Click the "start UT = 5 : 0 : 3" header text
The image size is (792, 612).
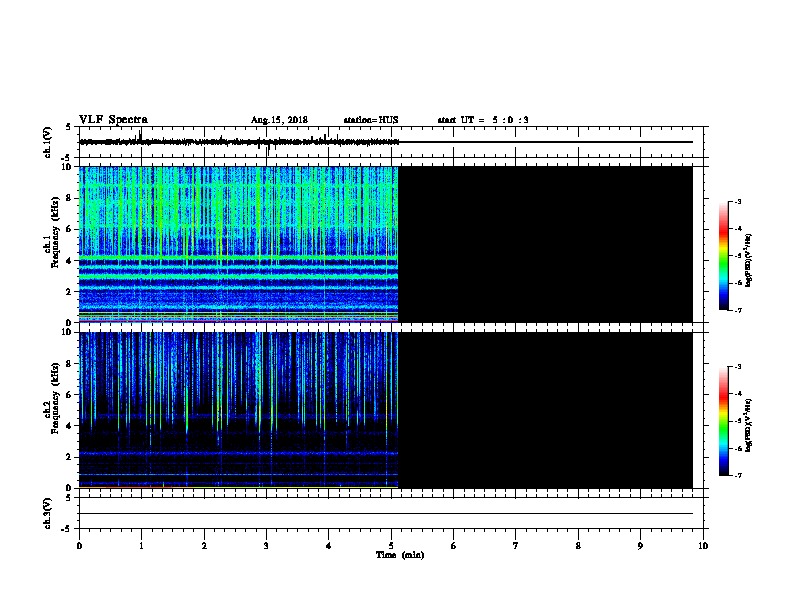[483, 120]
